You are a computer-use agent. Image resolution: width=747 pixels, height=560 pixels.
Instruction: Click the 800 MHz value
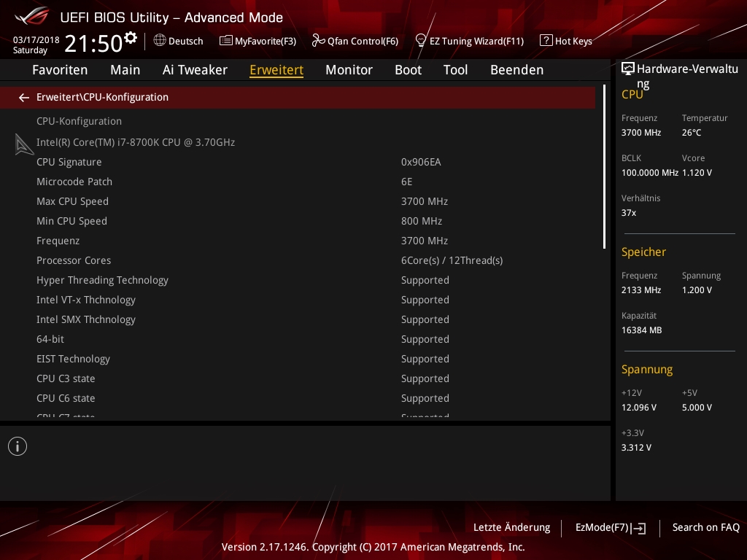click(x=422, y=221)
